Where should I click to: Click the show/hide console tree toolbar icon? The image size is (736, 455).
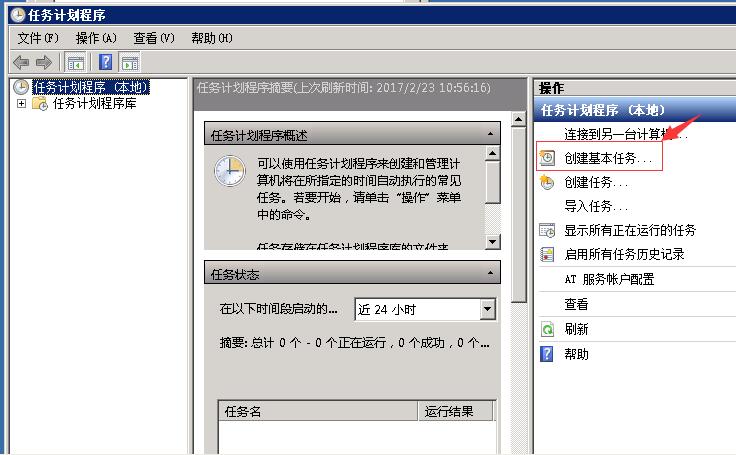76,62
